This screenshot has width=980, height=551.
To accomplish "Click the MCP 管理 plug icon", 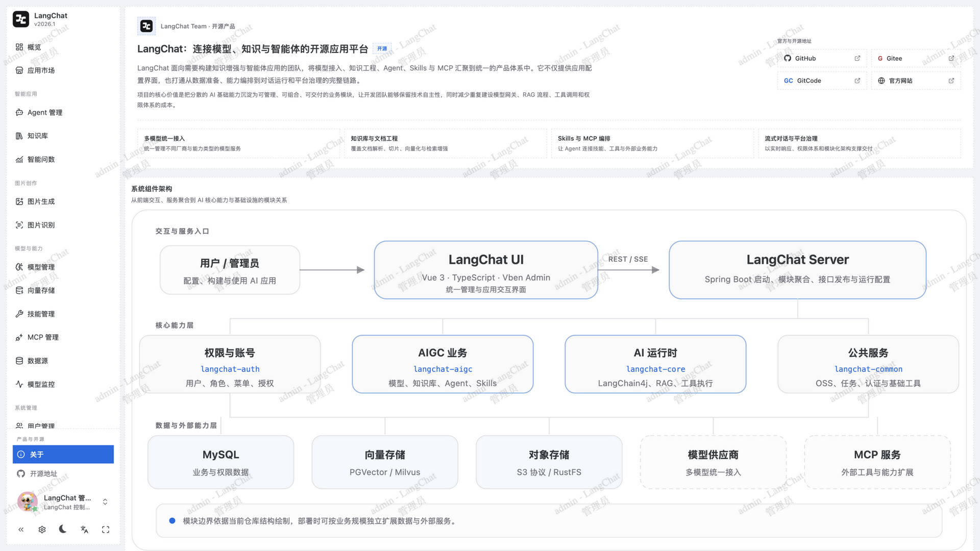I will point(19,337).
